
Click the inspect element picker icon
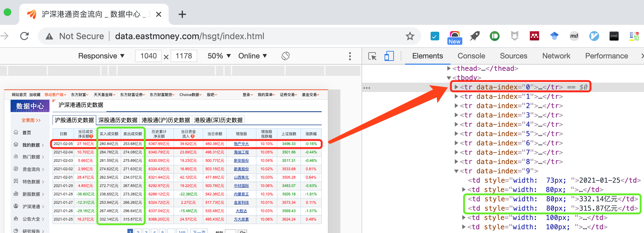372,56
